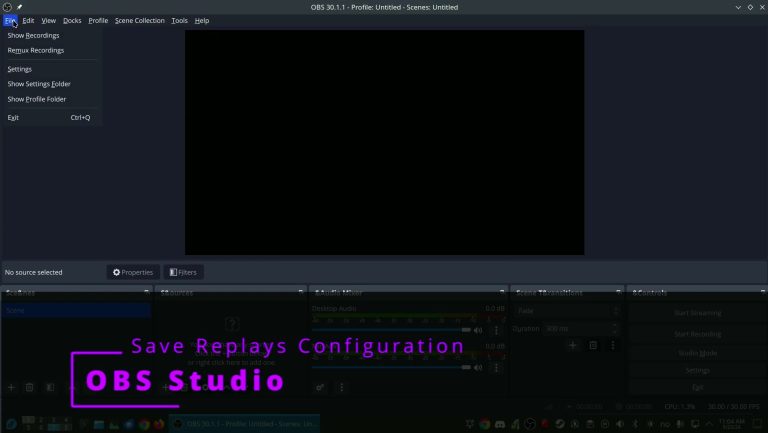Expand hidden system tray icons arrow
The image size is (768, 433).
(x=709, y=424)
